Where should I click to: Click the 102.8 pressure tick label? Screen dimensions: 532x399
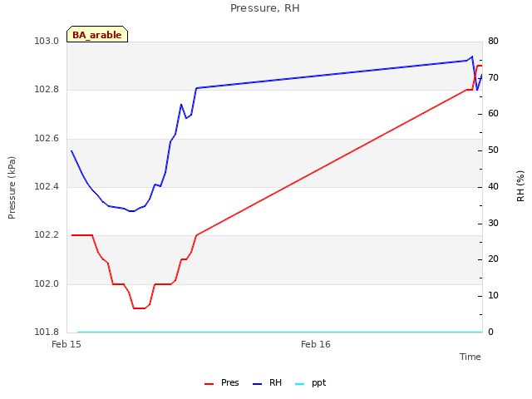(x=47, y=90)
